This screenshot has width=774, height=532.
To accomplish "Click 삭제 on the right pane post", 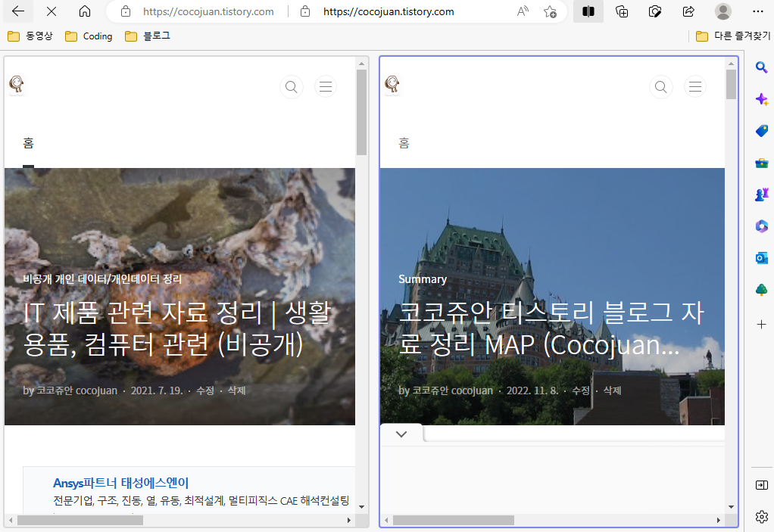I will pos(612,390).
